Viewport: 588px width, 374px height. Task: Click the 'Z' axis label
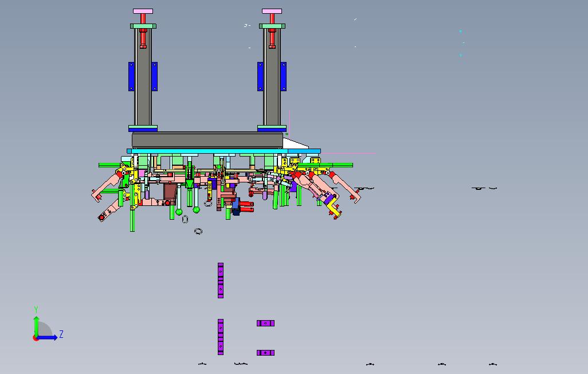(x=61, y=334)
